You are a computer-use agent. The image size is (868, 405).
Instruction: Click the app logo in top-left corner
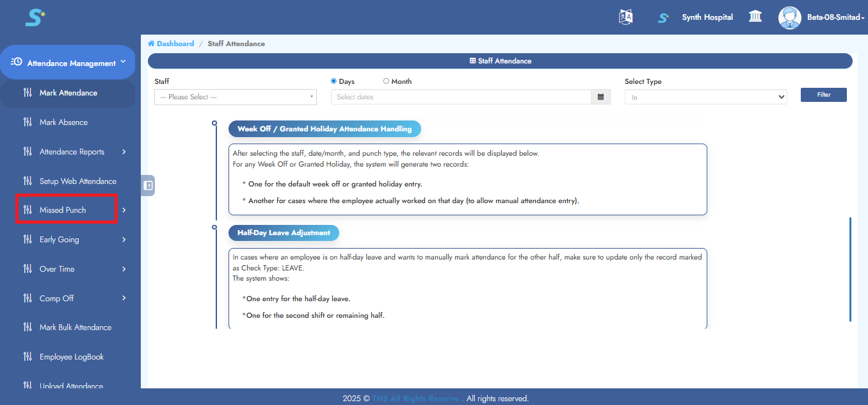tap(35, 17)
